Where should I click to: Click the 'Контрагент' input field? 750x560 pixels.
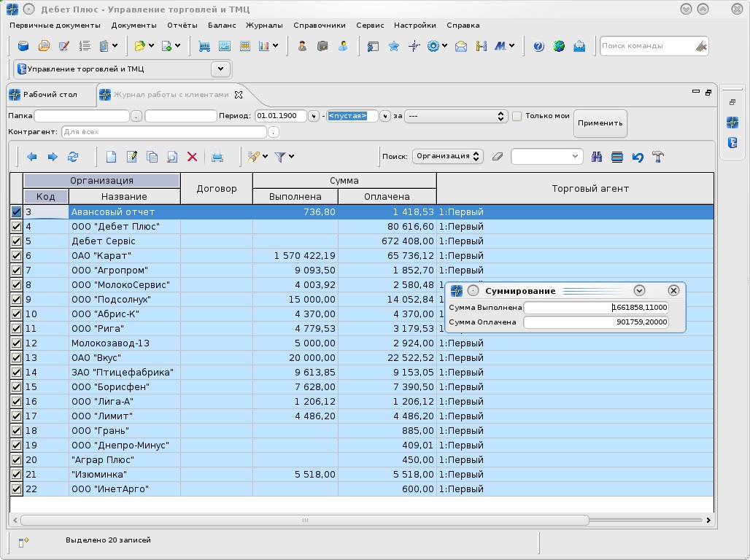[164, 132]
